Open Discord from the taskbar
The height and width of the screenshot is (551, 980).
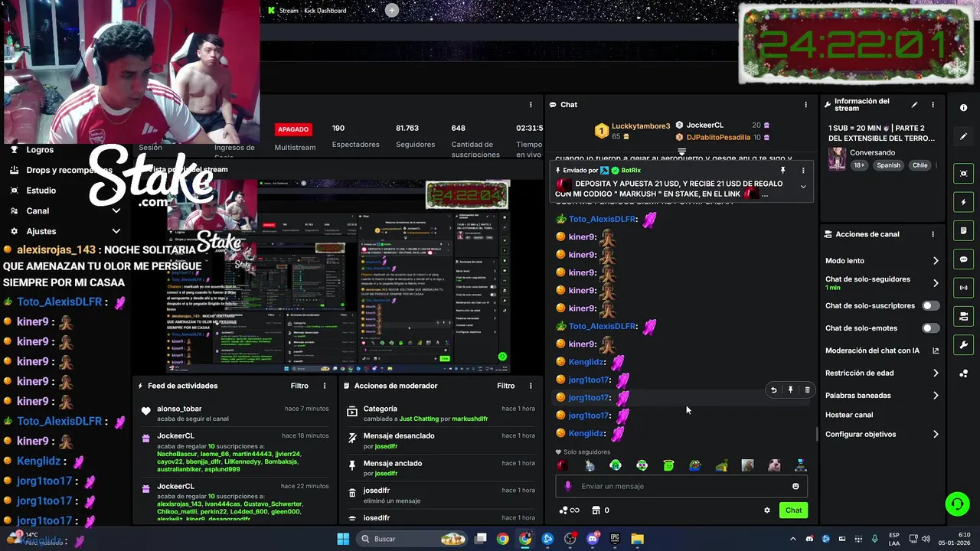[593, 539]
